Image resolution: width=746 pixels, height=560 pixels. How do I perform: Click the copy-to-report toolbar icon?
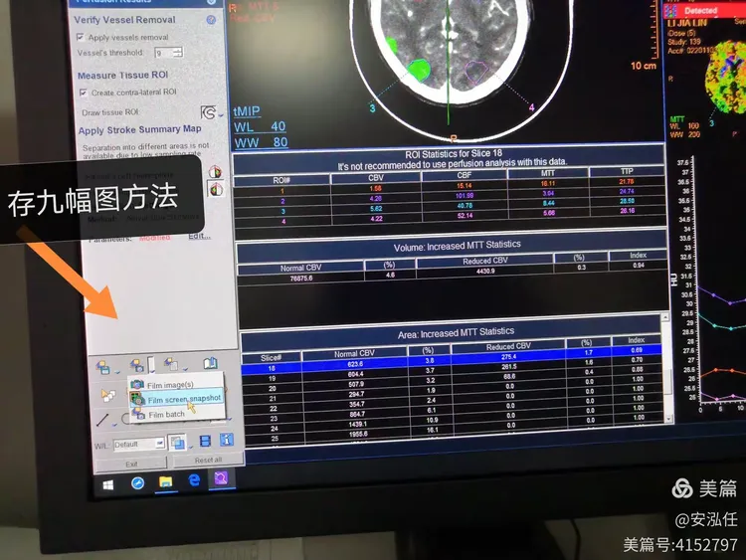tap(171, 364)
